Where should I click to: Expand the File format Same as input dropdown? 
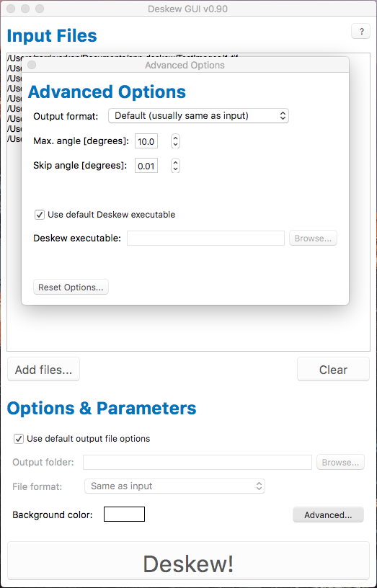point(175,486)
